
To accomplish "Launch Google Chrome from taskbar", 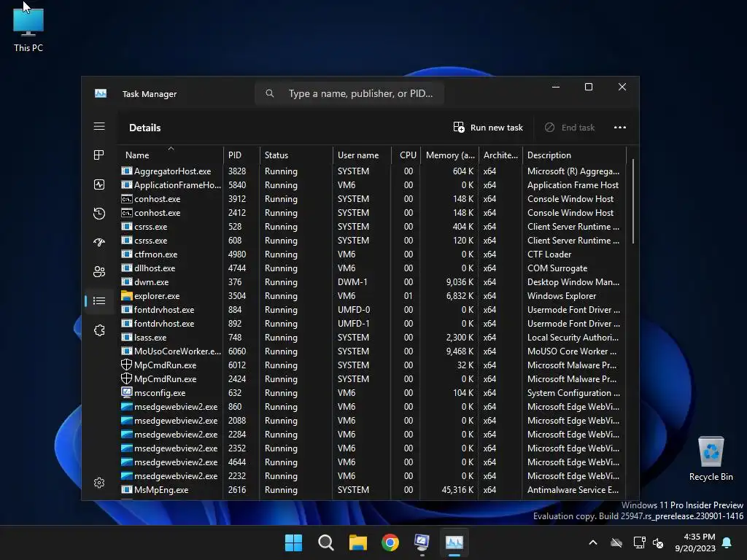I will [x=390, y=542].
